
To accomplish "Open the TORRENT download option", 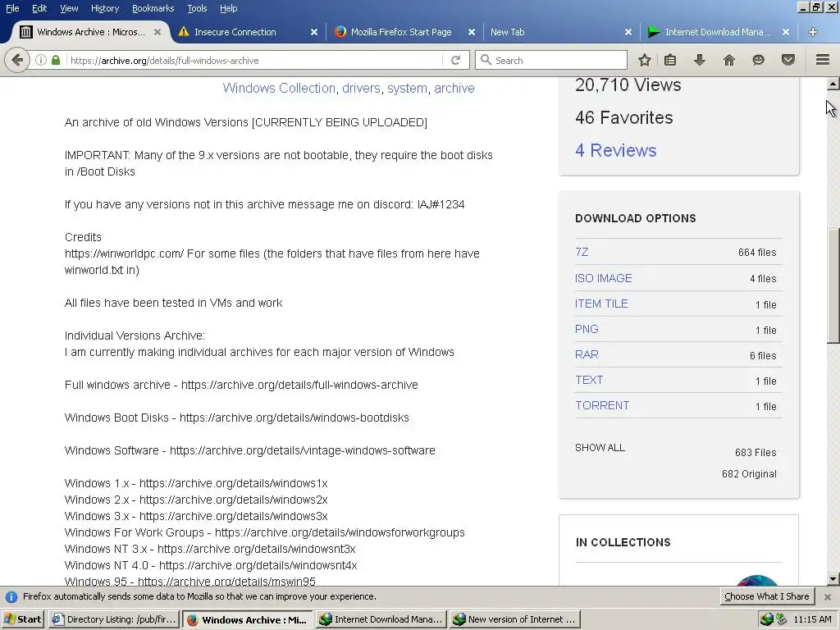I will 602,405.
